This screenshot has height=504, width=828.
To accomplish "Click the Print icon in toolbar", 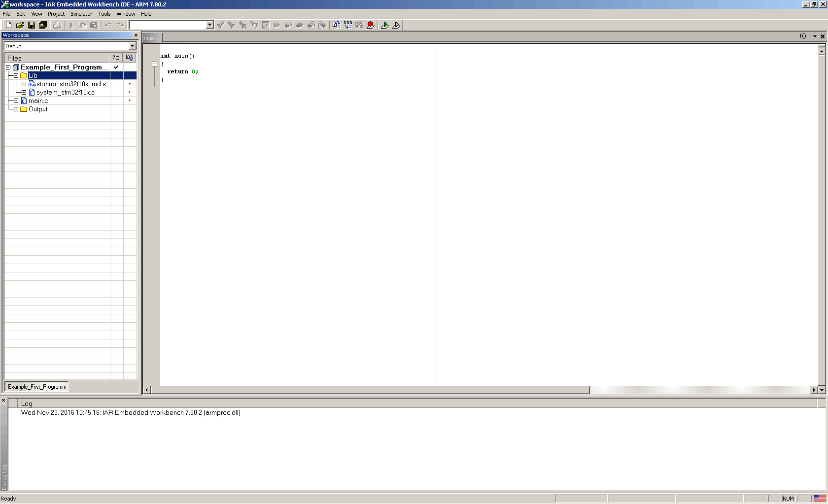I will coord(57,25).
